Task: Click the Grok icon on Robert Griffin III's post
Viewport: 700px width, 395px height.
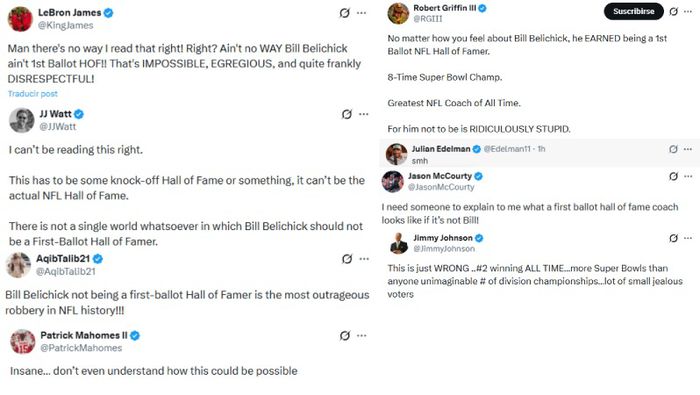Action: tap(674, 12)
